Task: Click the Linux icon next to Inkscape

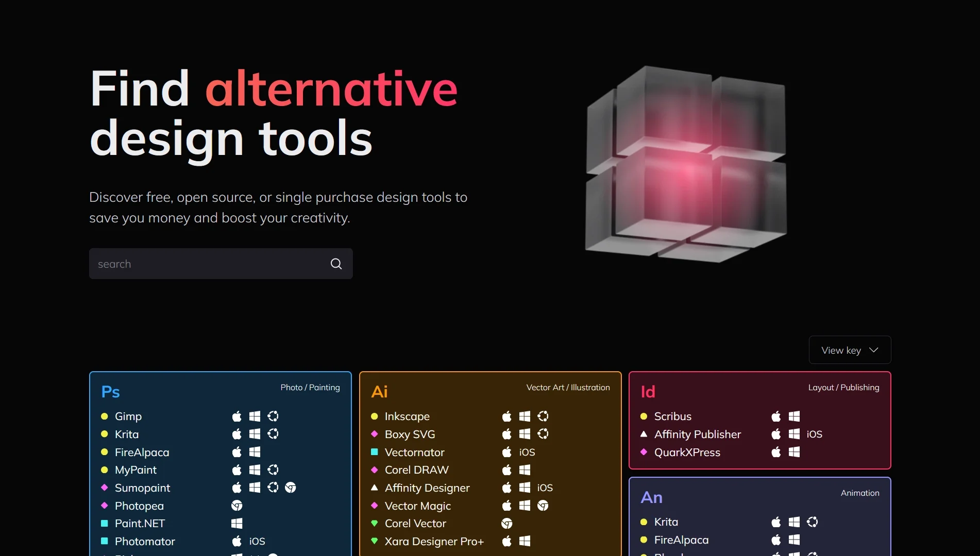Action: pyautogui.click(x=543, y=416)
